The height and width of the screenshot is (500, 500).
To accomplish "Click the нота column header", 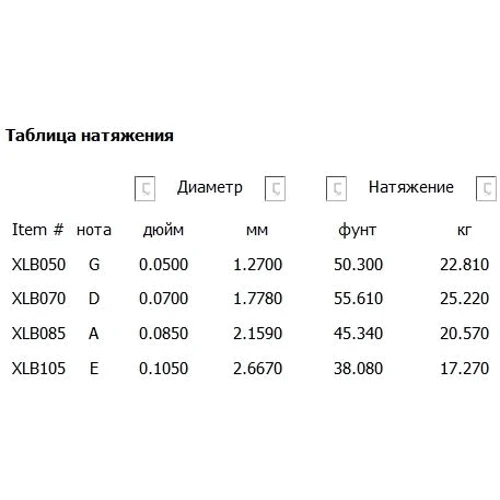I will [94, 230].
